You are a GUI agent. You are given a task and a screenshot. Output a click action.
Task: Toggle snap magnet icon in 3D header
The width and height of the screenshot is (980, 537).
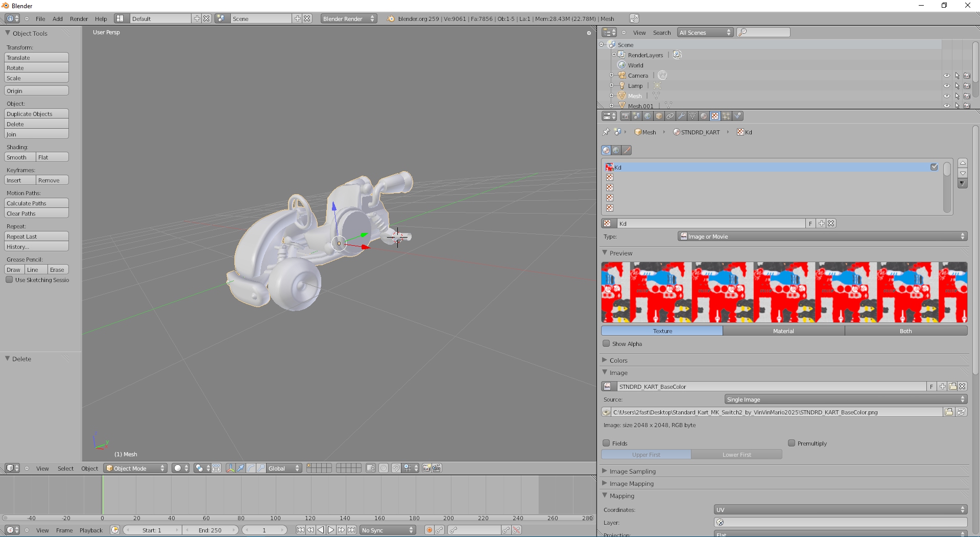[396, 468]
